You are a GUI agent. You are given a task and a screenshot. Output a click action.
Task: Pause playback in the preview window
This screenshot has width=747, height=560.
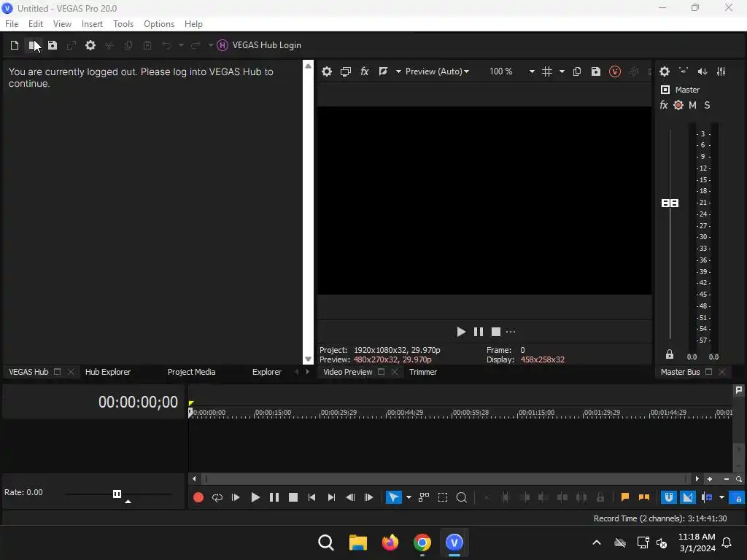point(479,332)
